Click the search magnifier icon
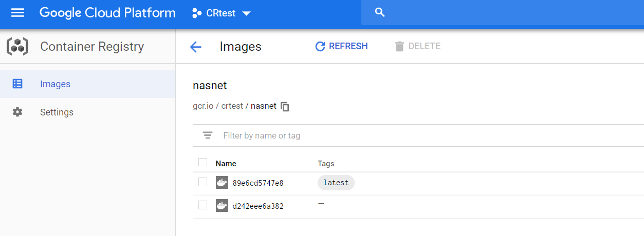 [x=380, y=13]
